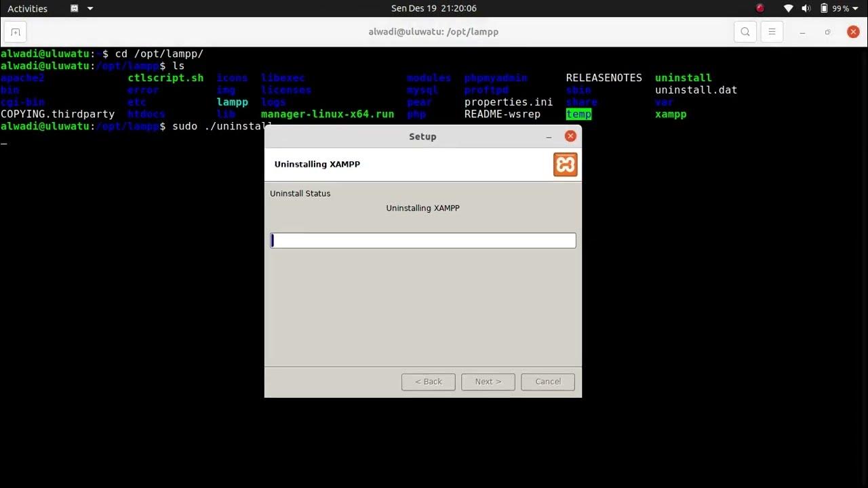Click 'properties.ini' in terminal listing

pos(509,102)
